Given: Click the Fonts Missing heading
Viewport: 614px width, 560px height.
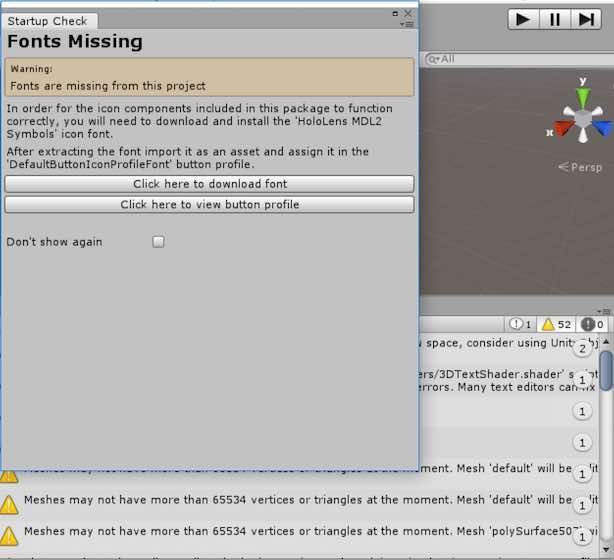Looking at the screenshot, I should coord(75,41).
